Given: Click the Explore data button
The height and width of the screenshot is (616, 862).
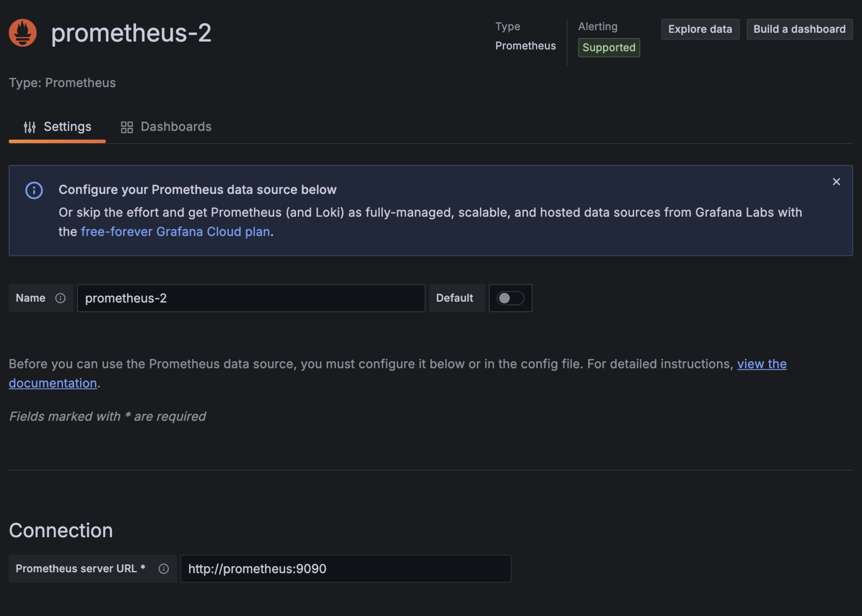Looking at the screenshot, I should click(x=700, y=29).
